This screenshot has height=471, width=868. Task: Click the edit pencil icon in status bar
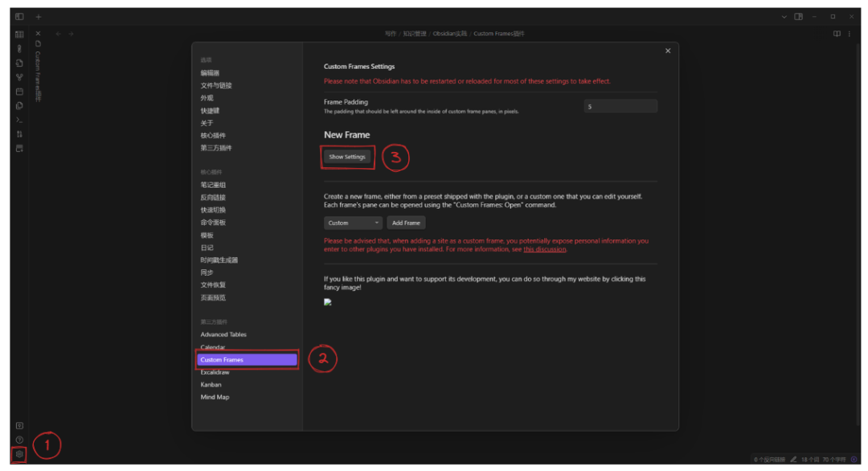pyautogui.click(x=793, y=460)
